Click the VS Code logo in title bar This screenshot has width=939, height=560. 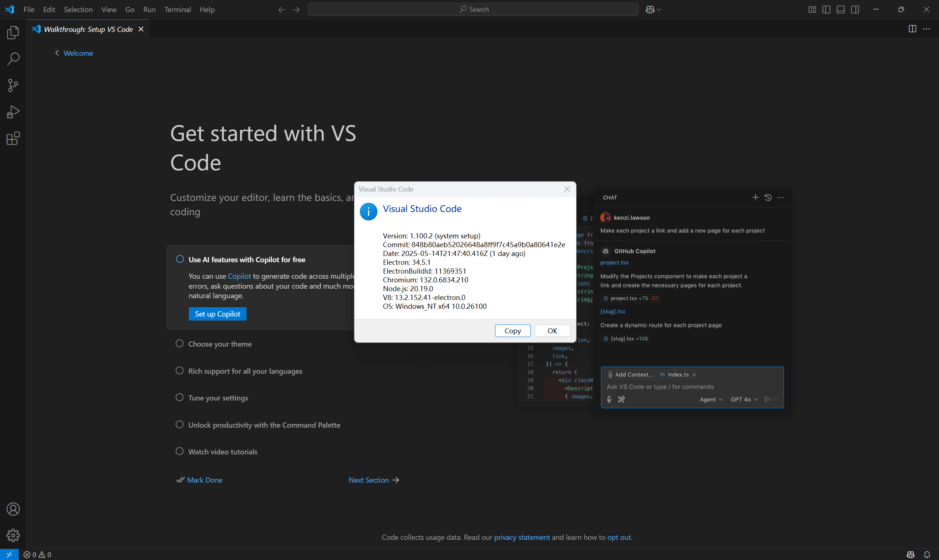pos(10,10)
